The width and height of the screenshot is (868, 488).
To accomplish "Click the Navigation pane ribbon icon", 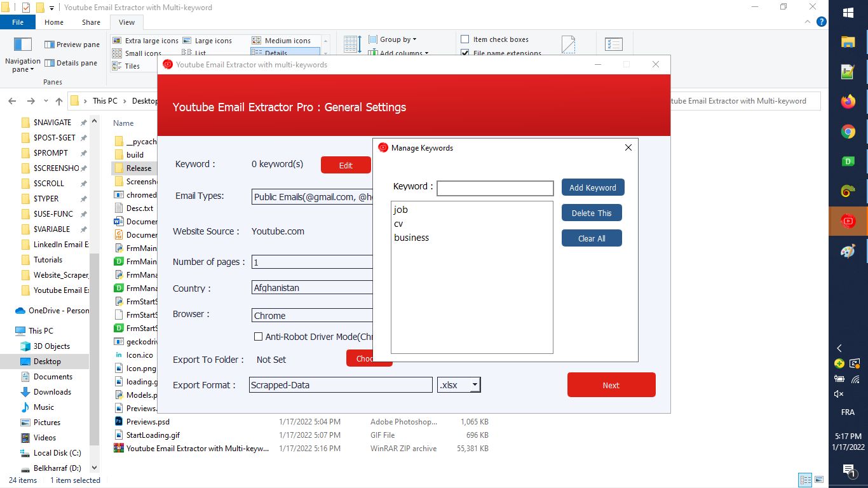I will 23,54.
